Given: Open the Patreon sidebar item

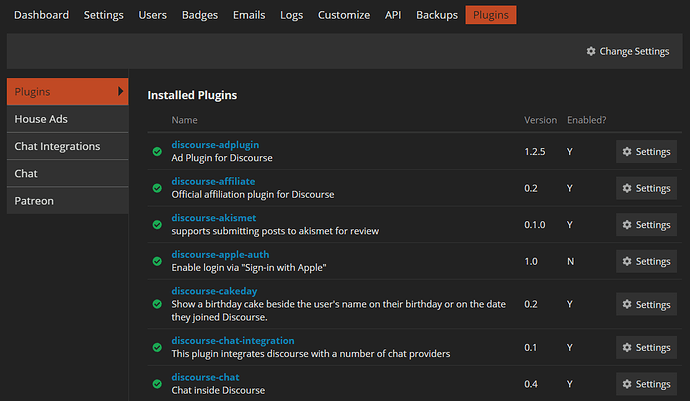Looking at the screenshot, I should [x=67, y=201].
